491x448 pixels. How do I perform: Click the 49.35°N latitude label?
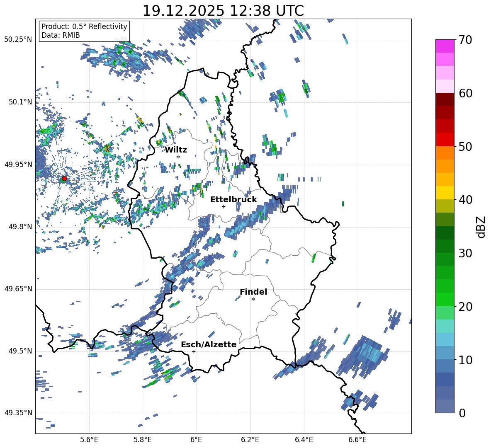pyautogui.click(x=18, y=413)
